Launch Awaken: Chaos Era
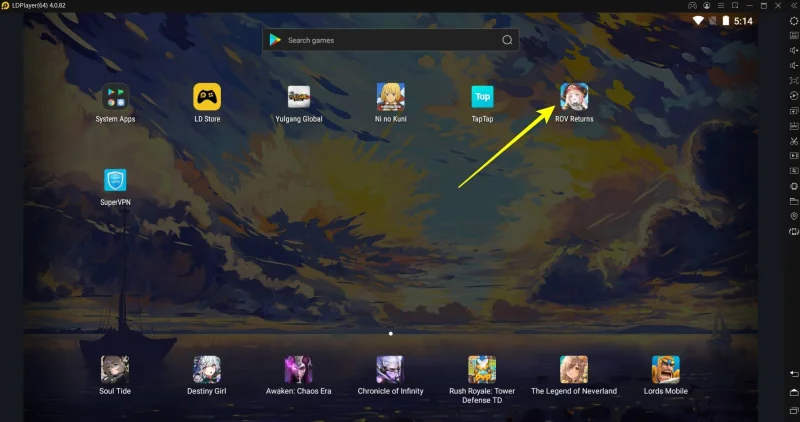The height and width of the screenshot is (422, 800). click(298, 369)
